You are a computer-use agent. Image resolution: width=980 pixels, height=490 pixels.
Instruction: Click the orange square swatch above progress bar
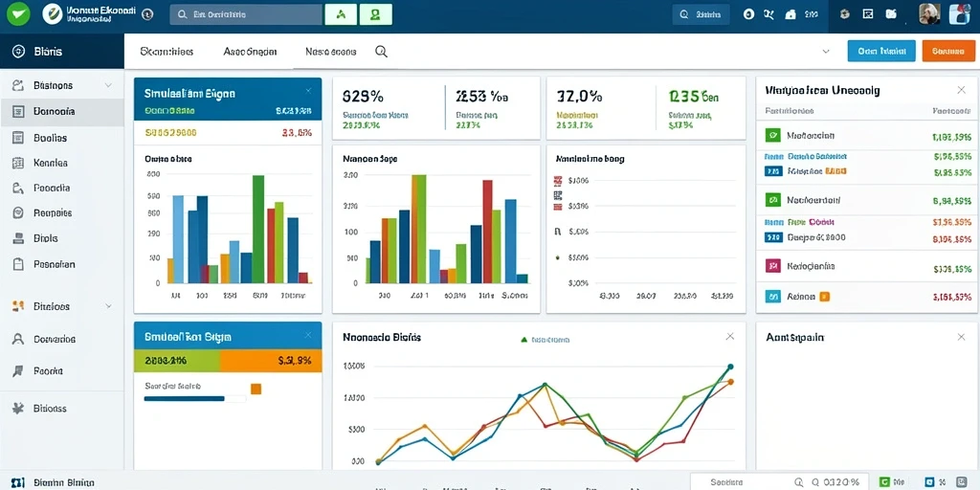(256, 389)
